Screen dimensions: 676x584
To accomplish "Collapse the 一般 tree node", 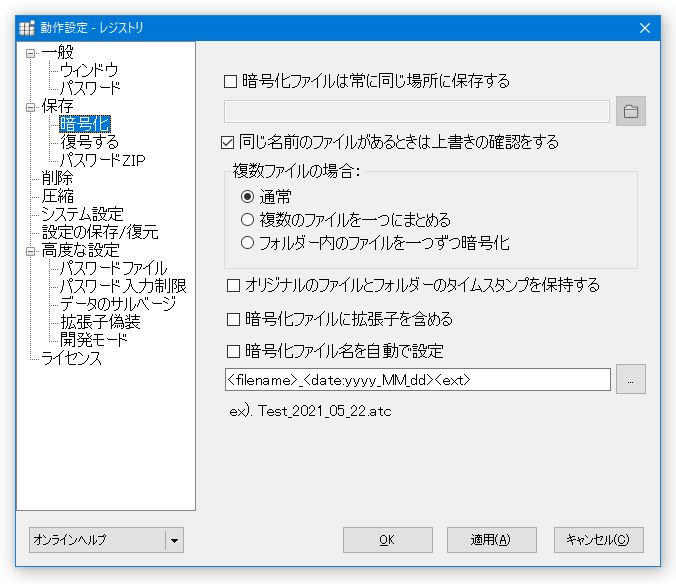I will [30, 53].
